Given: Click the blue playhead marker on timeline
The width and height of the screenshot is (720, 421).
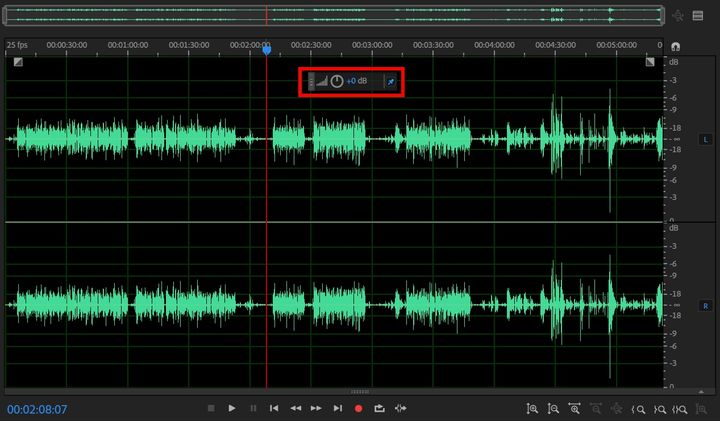Looking at the screenshot, I should 266,49.
